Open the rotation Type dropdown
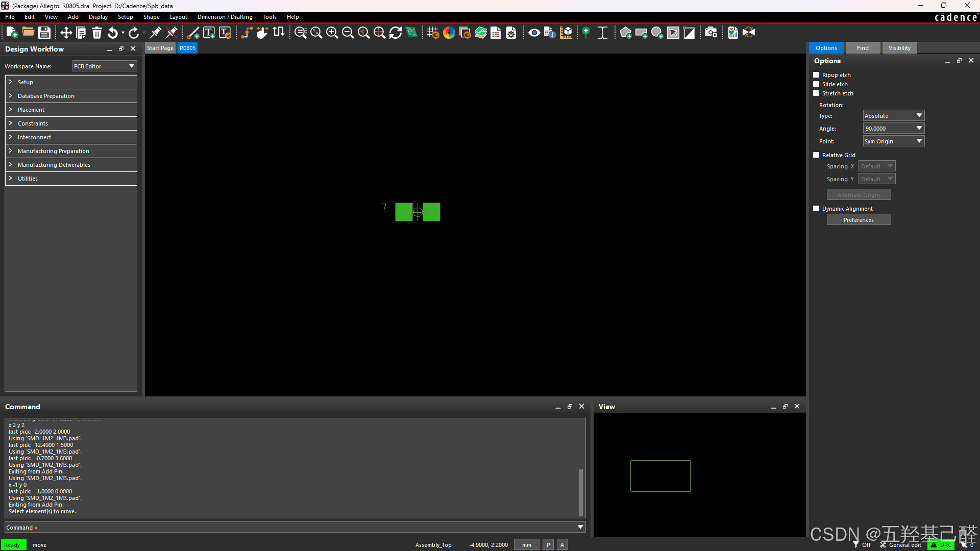 (893, 116)
